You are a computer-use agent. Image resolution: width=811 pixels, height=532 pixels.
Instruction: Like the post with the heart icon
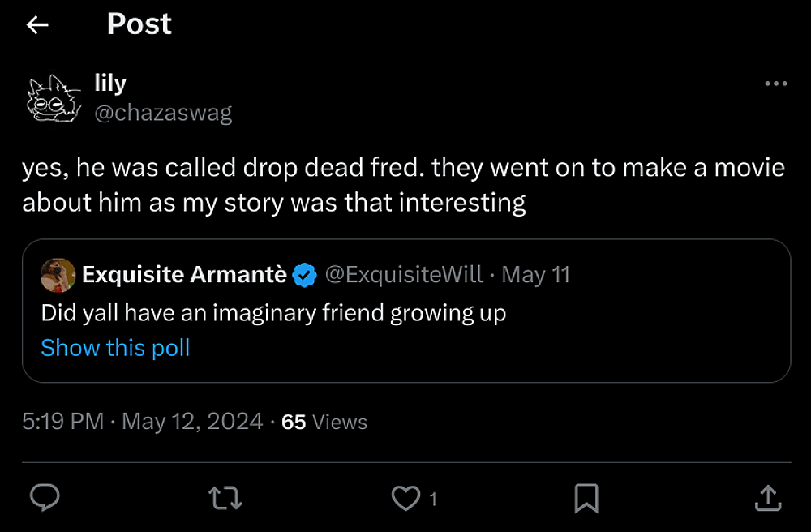pos(405,498)
